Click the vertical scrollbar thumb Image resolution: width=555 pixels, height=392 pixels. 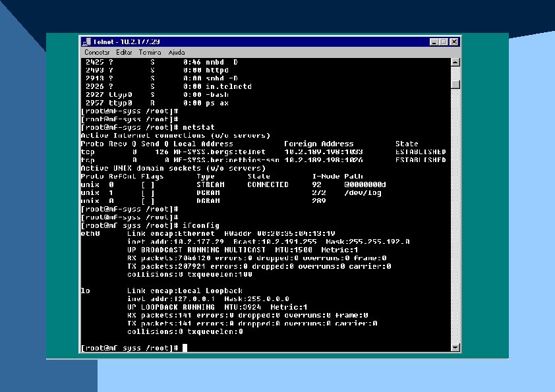click(455, 84)
